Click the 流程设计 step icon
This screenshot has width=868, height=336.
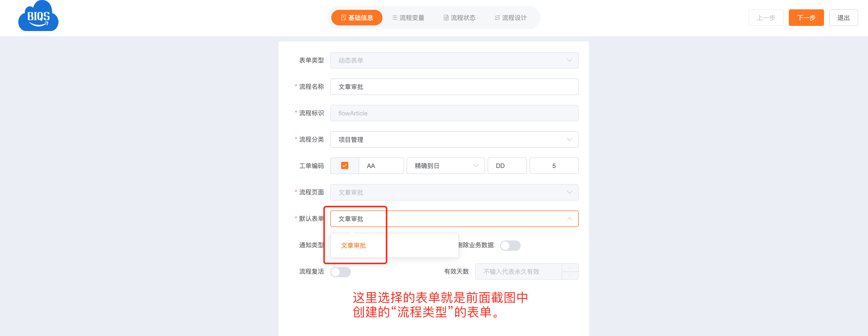497,18
